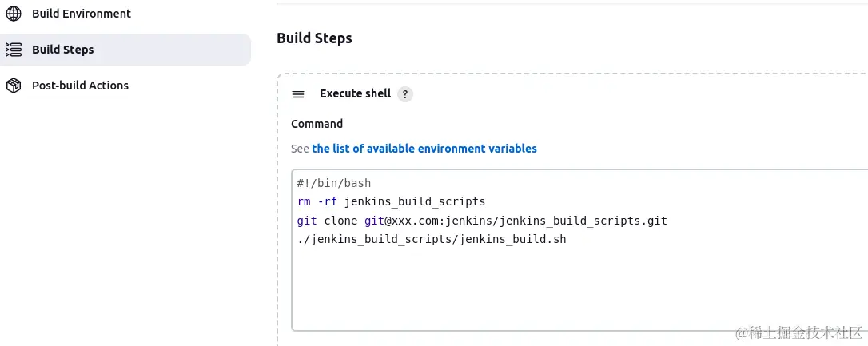Go to Build Environment section
Image resolution: width=868 pixels, height=346 pixels.
coord(81,14)
